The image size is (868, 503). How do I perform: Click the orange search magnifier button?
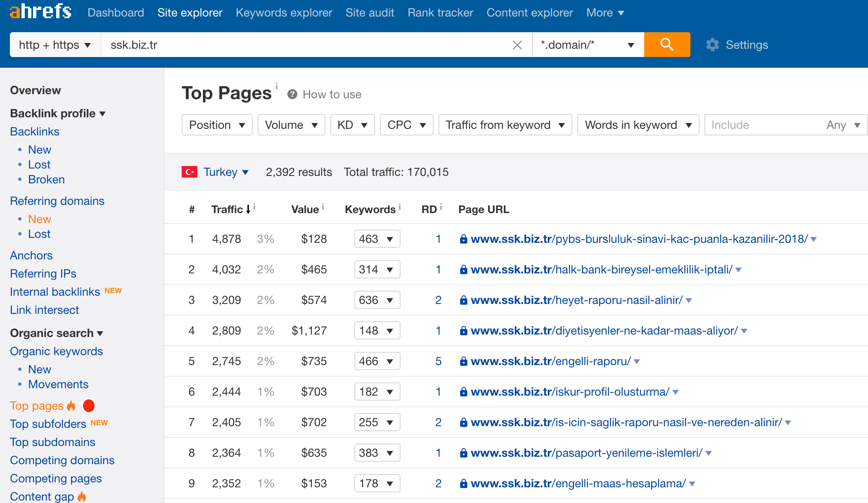(x=667, y=45)
